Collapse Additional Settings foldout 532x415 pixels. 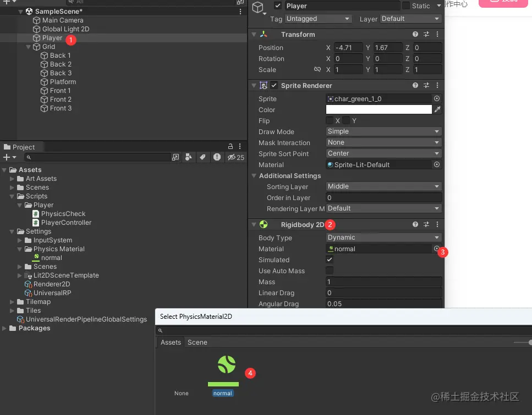coord(254,176)
